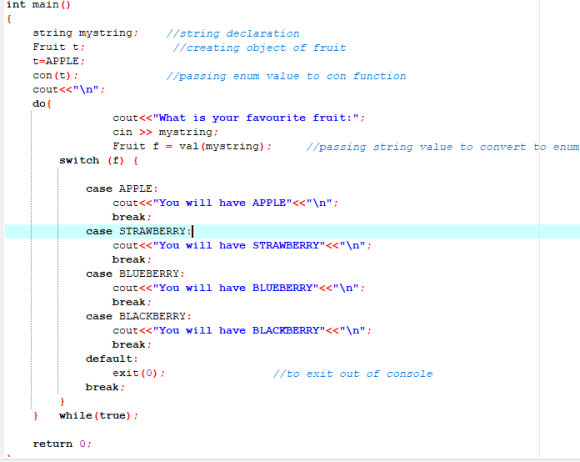Click 'break;' under case STRAWBERRY
Screen dimensions: 580x462
[x=132, y=259]
